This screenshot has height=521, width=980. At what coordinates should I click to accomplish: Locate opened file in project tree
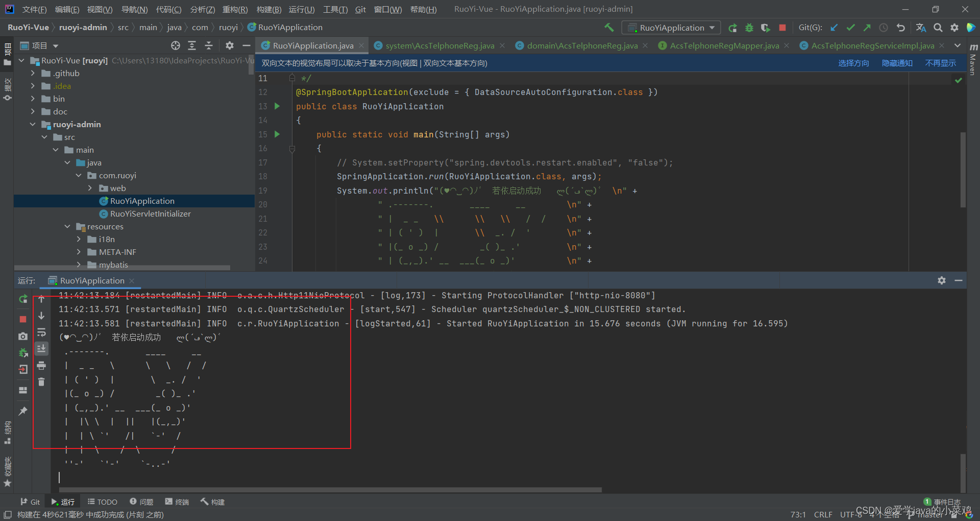[176, 45]
